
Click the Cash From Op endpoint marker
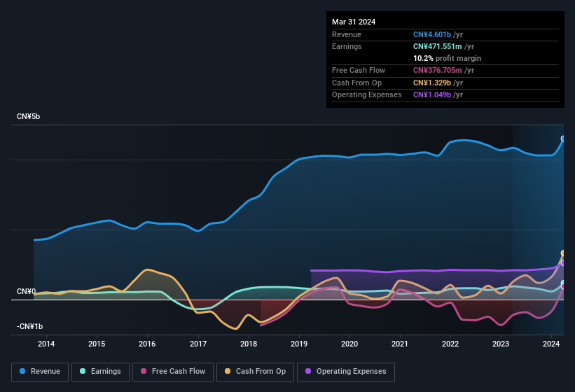[x=563, y=253]
